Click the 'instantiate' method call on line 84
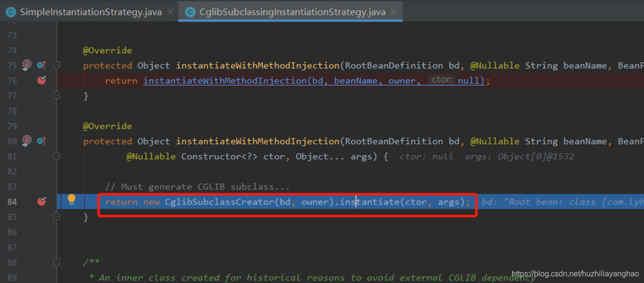 point(369,202)
